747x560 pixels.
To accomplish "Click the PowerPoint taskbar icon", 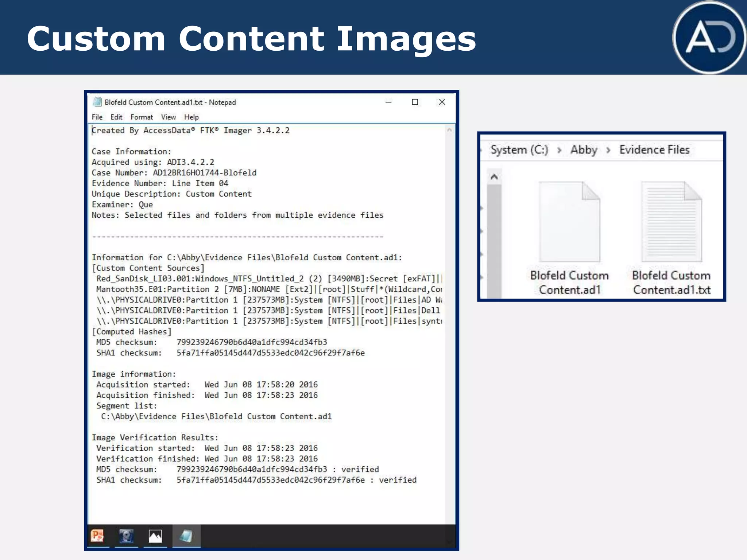I will click(x=97, y=536).
